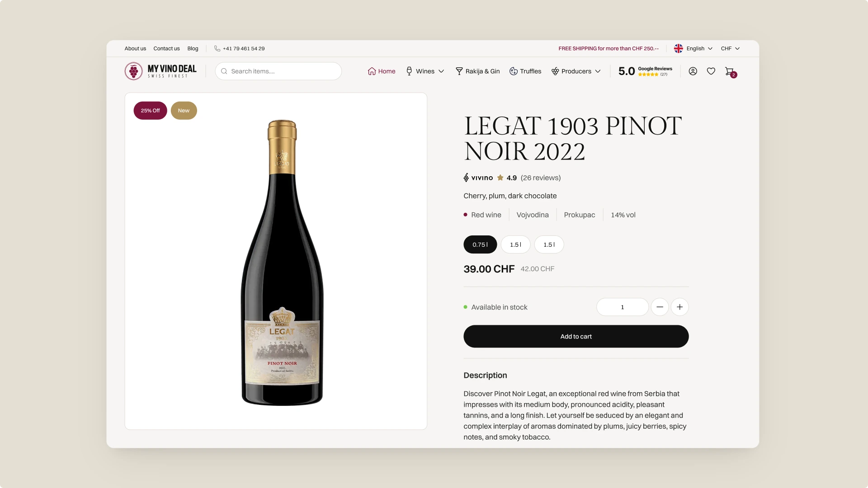Click the phone icon in the top bar
868x488 pixels.
pos(217,48)
